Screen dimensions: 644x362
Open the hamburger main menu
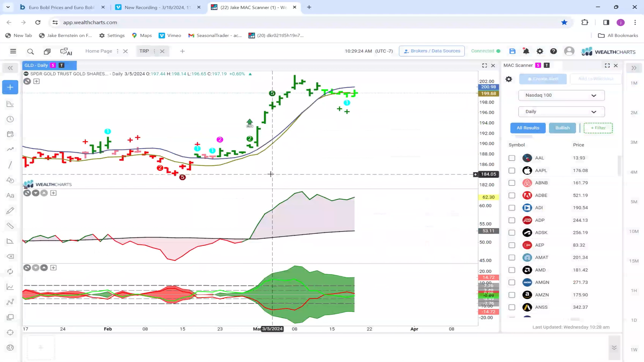coord(13,51)
